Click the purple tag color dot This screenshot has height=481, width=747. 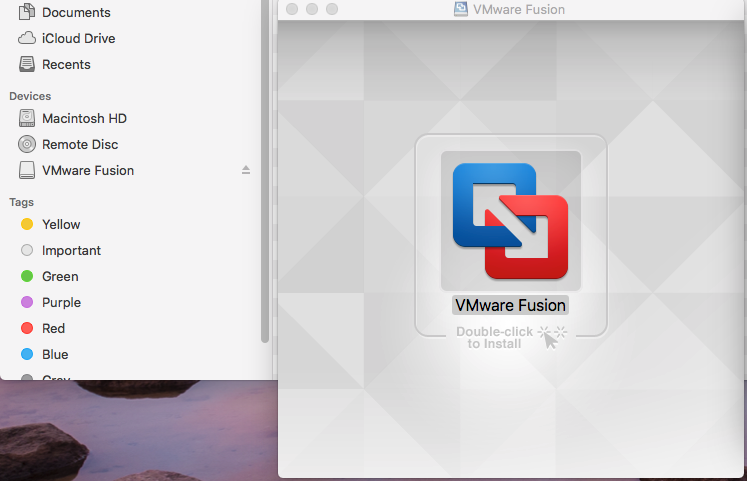pyautogui.click(x=27, y=302)
